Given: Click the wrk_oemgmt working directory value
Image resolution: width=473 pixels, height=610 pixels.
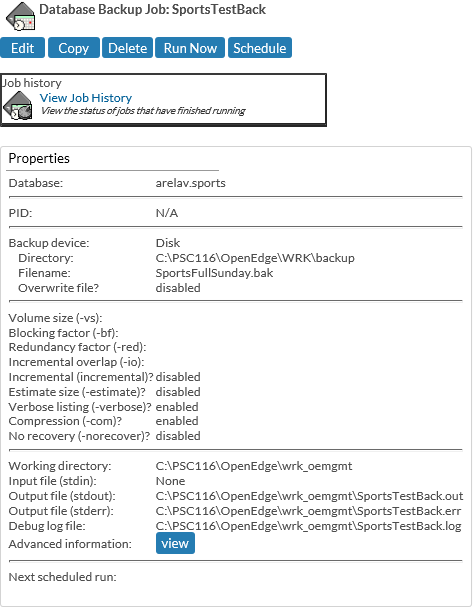Looking at the screenshot, I should [254, 466].
